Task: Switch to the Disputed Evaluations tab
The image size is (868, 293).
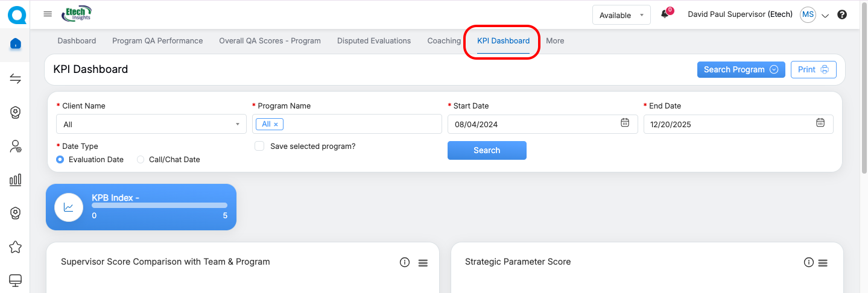Action: [374, 41]
